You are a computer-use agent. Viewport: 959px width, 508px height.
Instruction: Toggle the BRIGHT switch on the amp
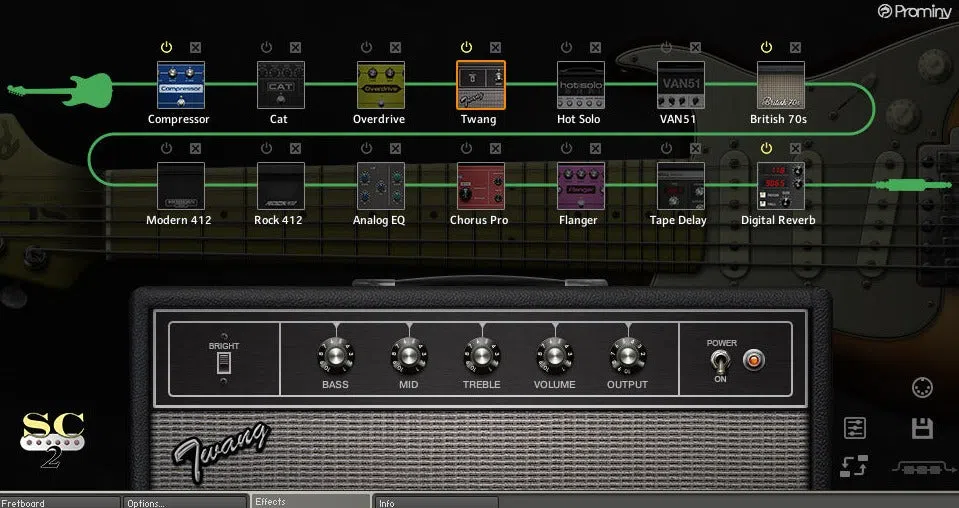click(x=223, y=363)
